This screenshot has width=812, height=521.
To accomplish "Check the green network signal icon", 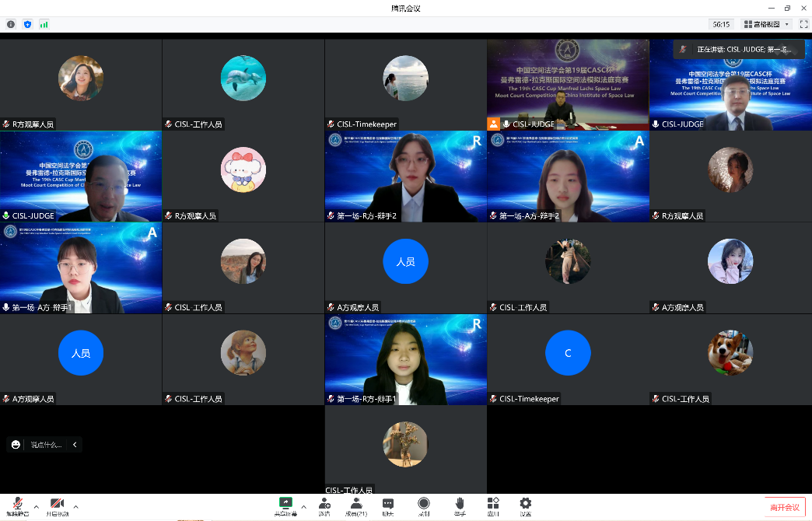I will click(x=44, y=24).
